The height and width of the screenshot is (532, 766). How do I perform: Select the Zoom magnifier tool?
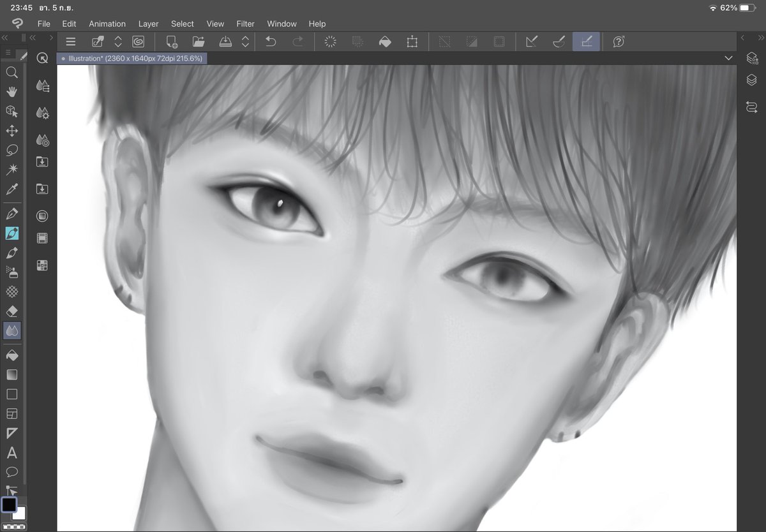click(x=11, y=72)
